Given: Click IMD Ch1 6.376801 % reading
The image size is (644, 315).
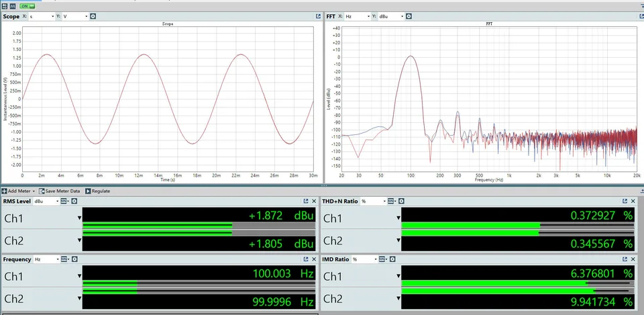Looking at the screenshot, I should (602, 273).
